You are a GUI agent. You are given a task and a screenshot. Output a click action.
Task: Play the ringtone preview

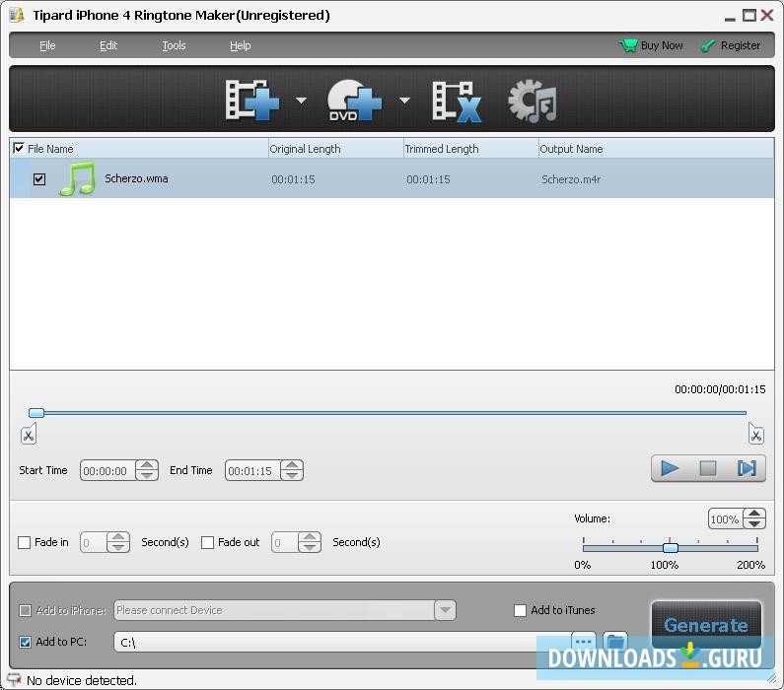tap(670, 468)
